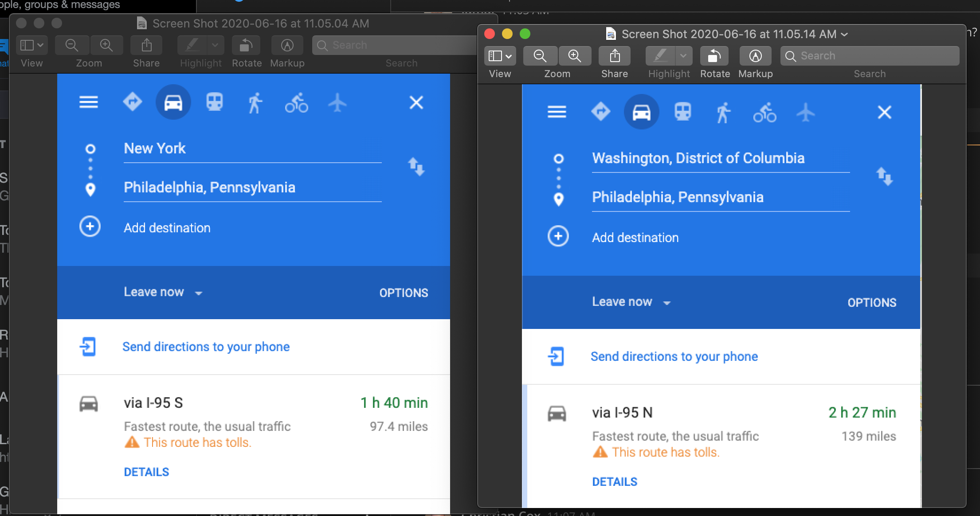Zoom out in the 11.05.04 AM Preview window
Image resolution: width=980 pixels, height=516 pixels.
point(72,45)
